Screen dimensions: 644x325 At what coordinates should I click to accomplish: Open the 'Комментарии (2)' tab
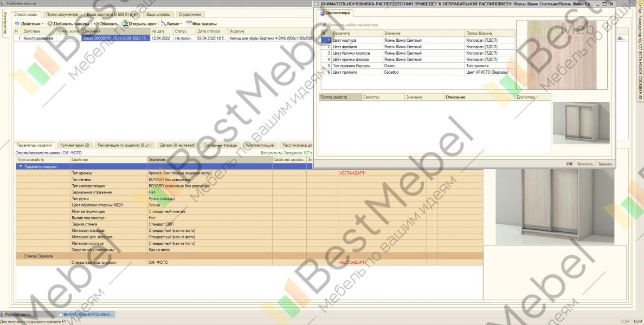point(75,145)
